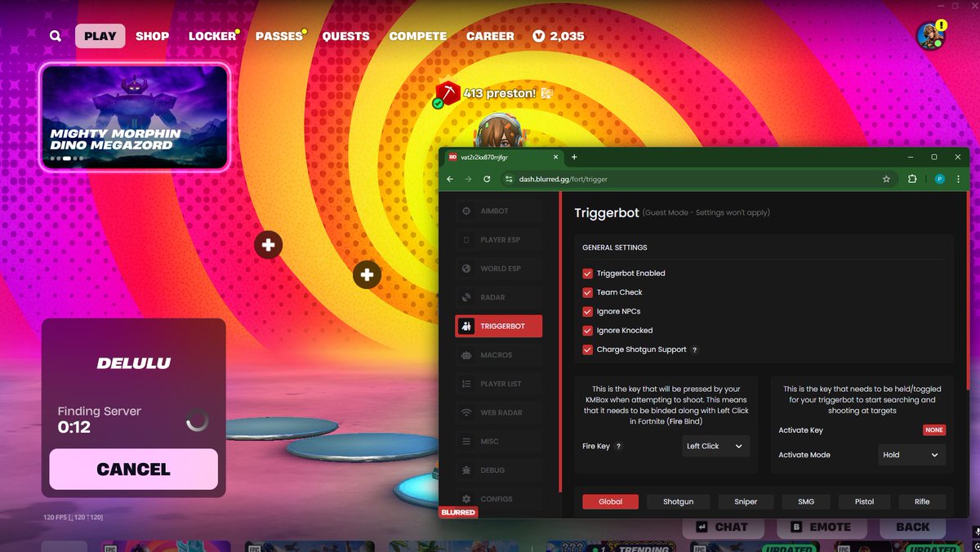Viewport: 980px width, 552px height.
Task: Open the QUESTS tab in Fortnite
Action: (x=345, y=36)
